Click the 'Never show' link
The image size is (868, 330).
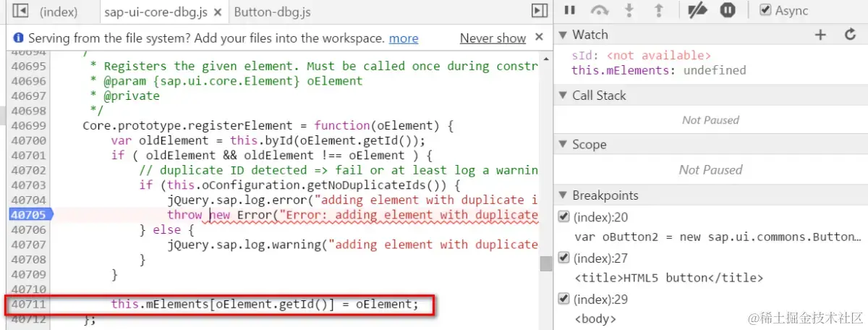pos(493,38)
